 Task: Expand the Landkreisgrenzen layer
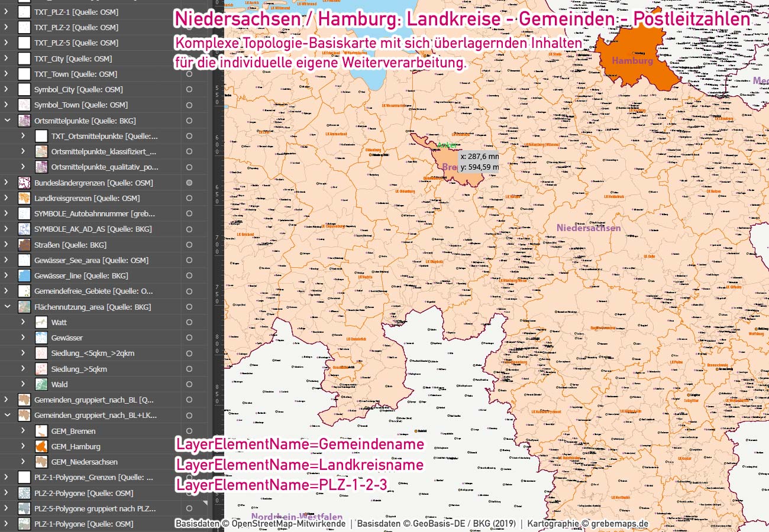point(8,198)
